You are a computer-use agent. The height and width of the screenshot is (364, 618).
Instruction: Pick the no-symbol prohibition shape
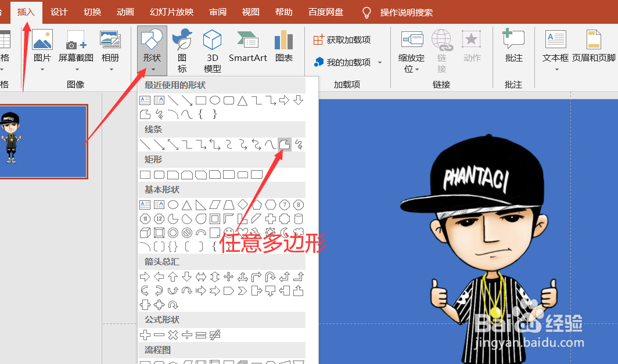coord(187,233)
